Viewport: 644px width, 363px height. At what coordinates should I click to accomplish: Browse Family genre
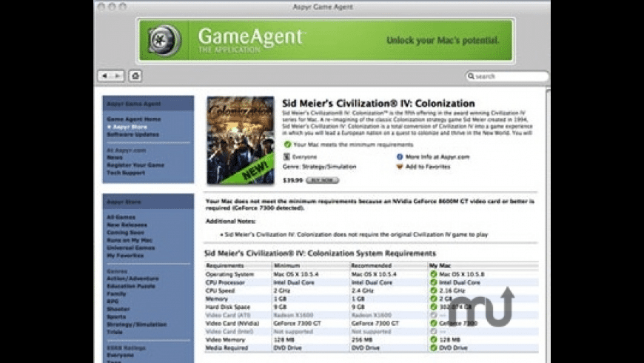[116, 294]
